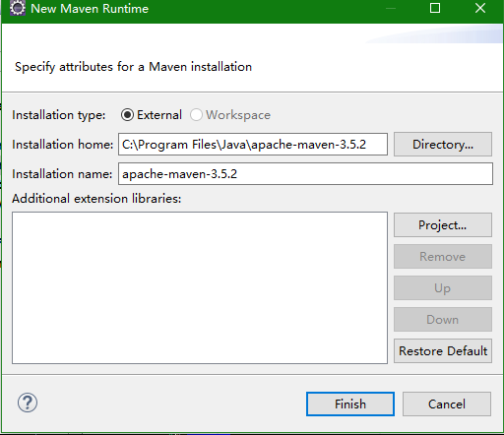Browse with the Directory... button

point(443,145)
